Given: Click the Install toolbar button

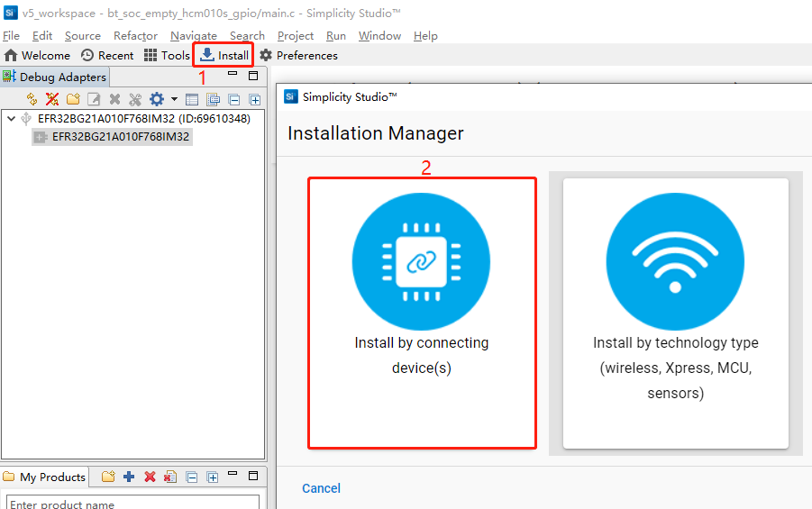Looking at the screenshot, I should point(224,55).
